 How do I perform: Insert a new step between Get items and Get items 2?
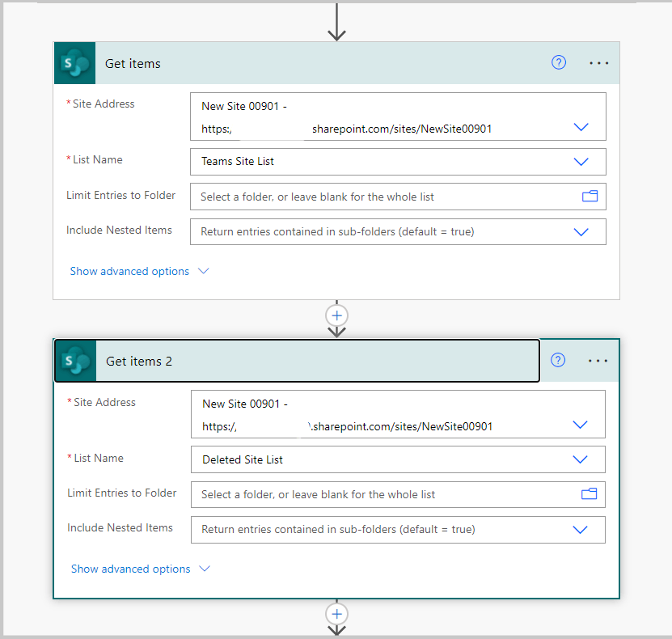click(337, 315)
